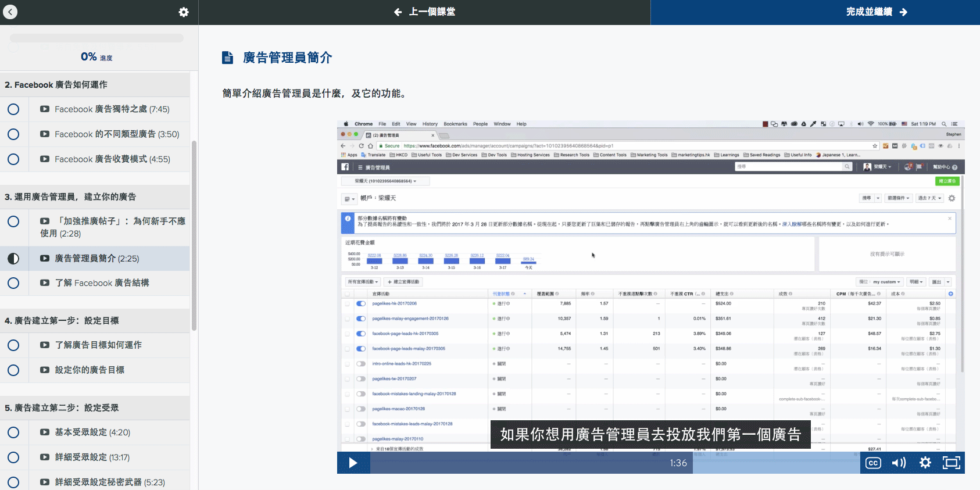Click 完成並繼續 to complete and continue
The height and width of the screenshot is (490, 980).
tap(877, 12)
